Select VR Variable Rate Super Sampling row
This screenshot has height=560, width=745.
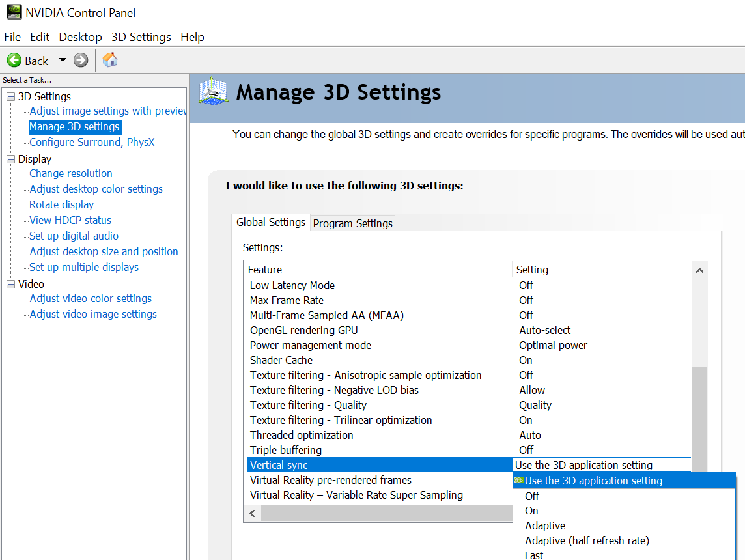coord(380,495)
